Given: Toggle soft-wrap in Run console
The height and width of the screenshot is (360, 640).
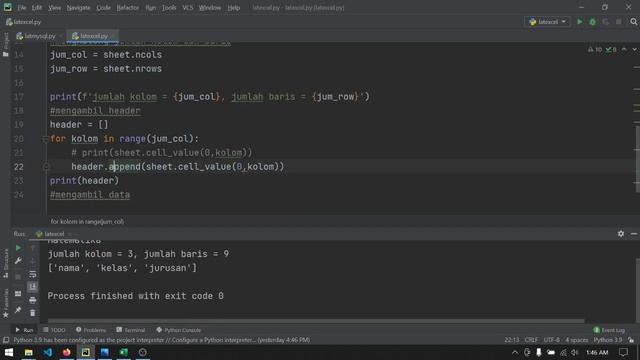Looking at the screenshot, I should (33, 274).
